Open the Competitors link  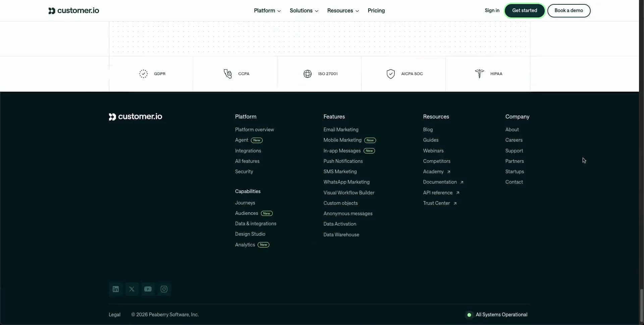tap(437, 161)
